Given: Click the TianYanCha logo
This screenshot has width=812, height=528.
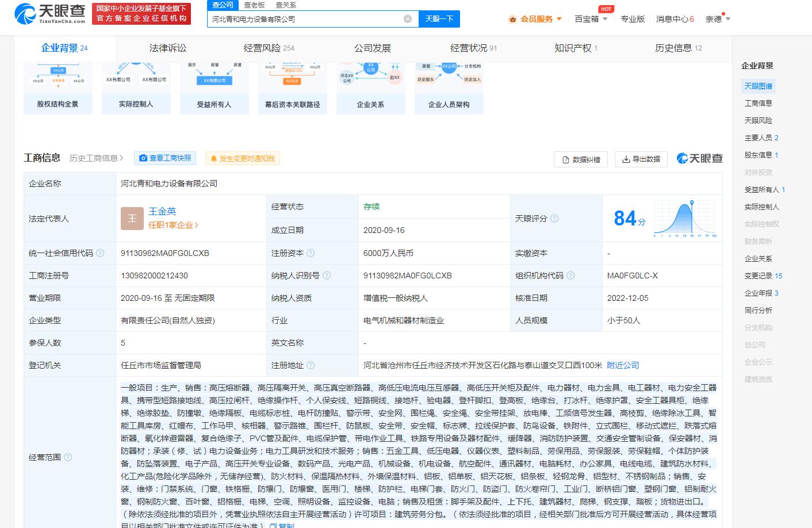Looking at the screenshot, I should click(x=50, y=13).
